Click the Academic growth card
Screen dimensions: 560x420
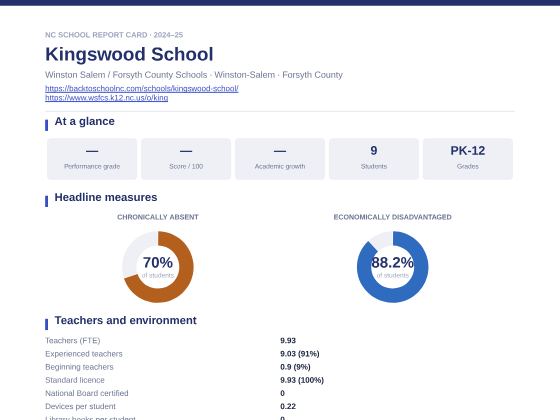[x=280, y=159]
